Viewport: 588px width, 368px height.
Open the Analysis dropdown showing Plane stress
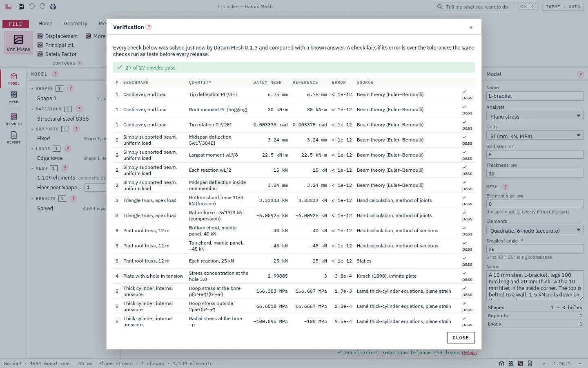pyautogui.click(x=535, y=116)
